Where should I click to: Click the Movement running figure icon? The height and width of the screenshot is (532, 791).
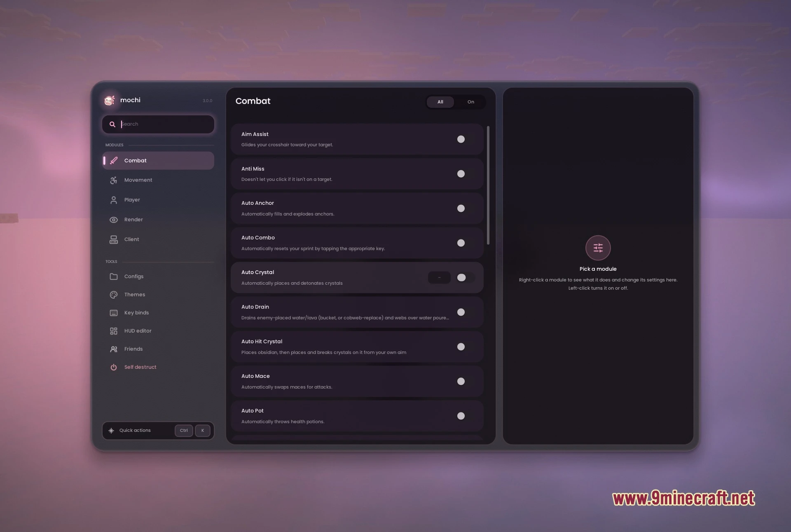click(114, 180)
